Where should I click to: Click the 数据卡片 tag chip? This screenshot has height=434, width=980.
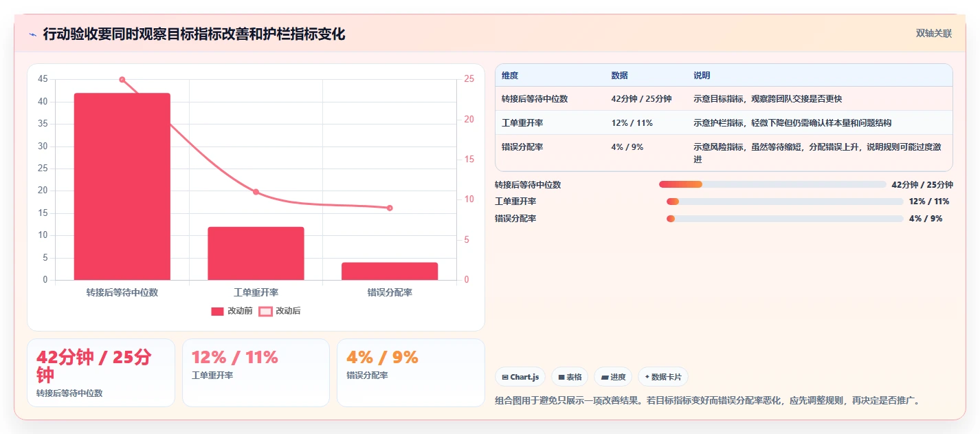pyautogui.click(x=663, y=377)
